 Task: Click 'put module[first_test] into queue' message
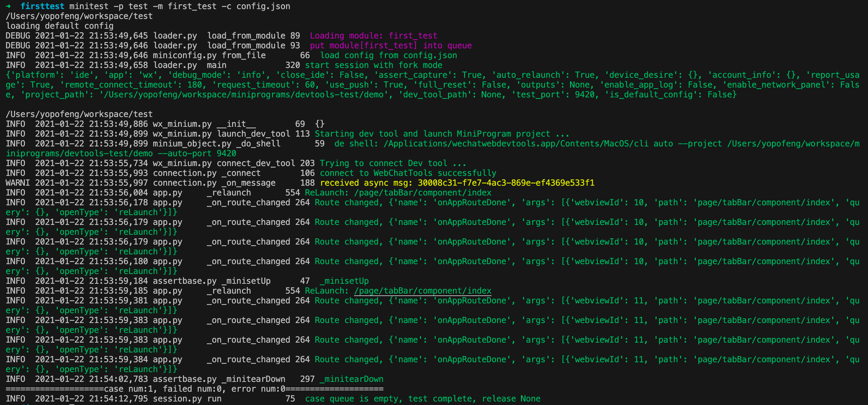pyautogui.click(x=391, y=46)
